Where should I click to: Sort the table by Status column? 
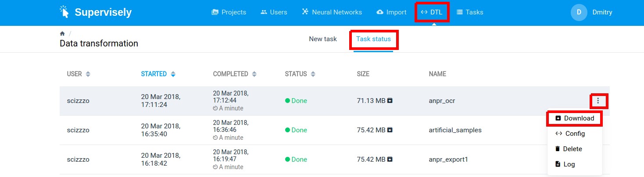(313, 74)
